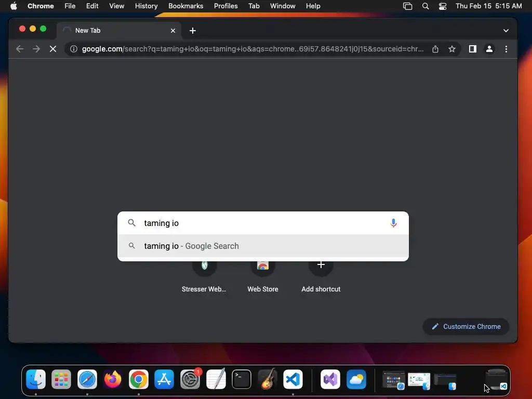Open the cloud weather app in Dock
This screenshot has height=399, width=532.
coord(356,379)
